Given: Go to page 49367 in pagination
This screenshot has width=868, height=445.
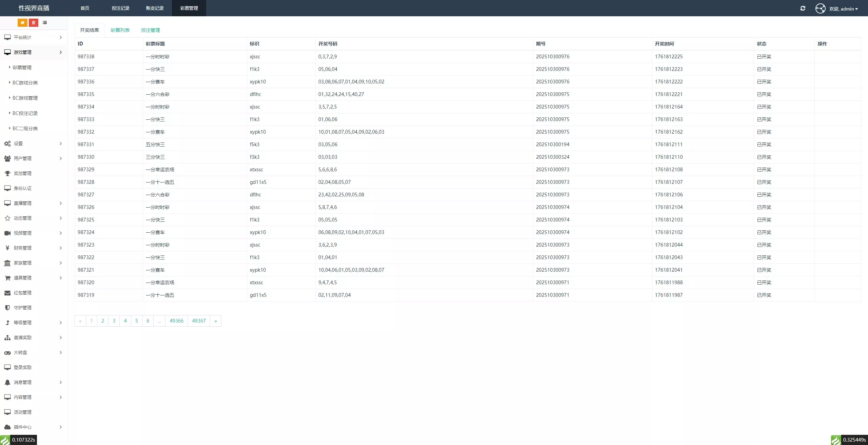Looking at the screenshot, I should click(x=199, y=321).
